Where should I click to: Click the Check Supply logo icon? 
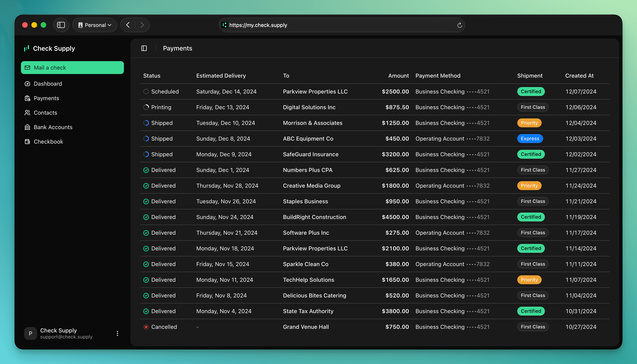pyautogui.click(x=27, y=48)
